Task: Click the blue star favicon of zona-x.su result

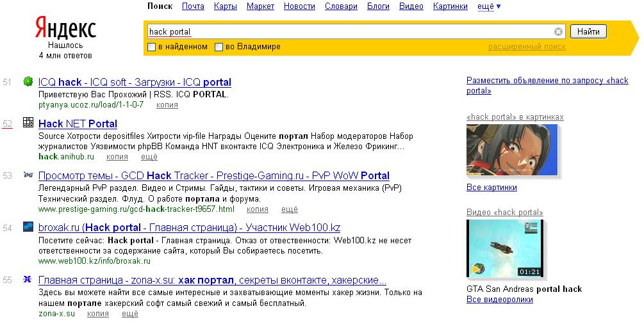Action: (28, 279)
